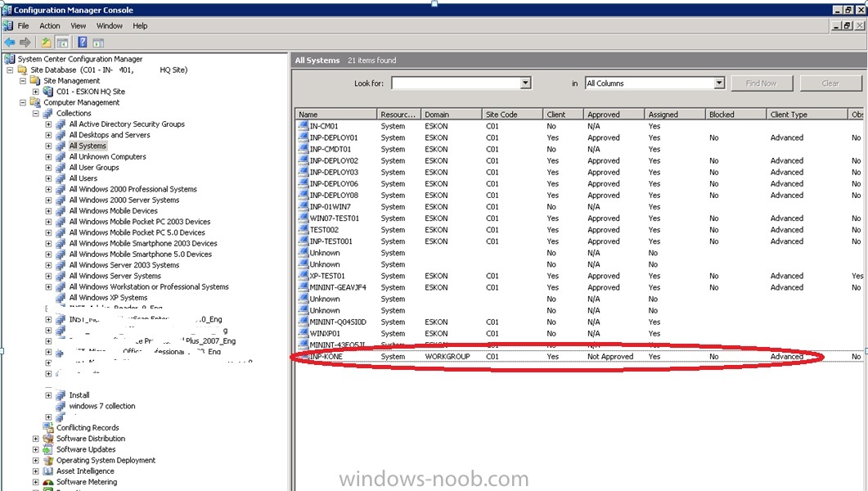Image resolution: width=868 pixels, height=491 pixels.
Task: Click the Back arrow toolbar icon
Action: click(x=10, y=42)
